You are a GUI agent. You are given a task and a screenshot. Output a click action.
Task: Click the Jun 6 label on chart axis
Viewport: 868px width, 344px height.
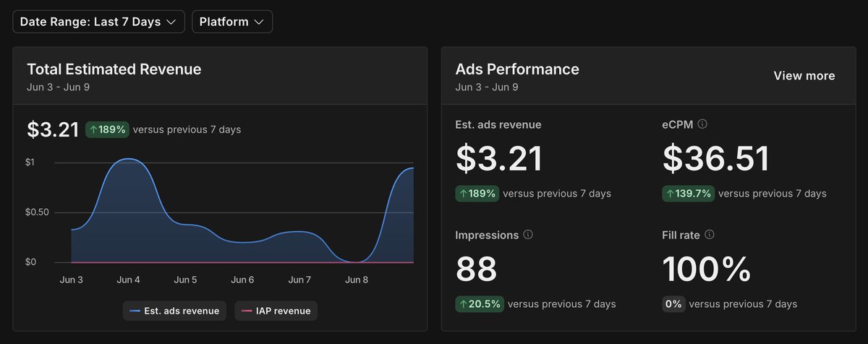click(242, 280)
